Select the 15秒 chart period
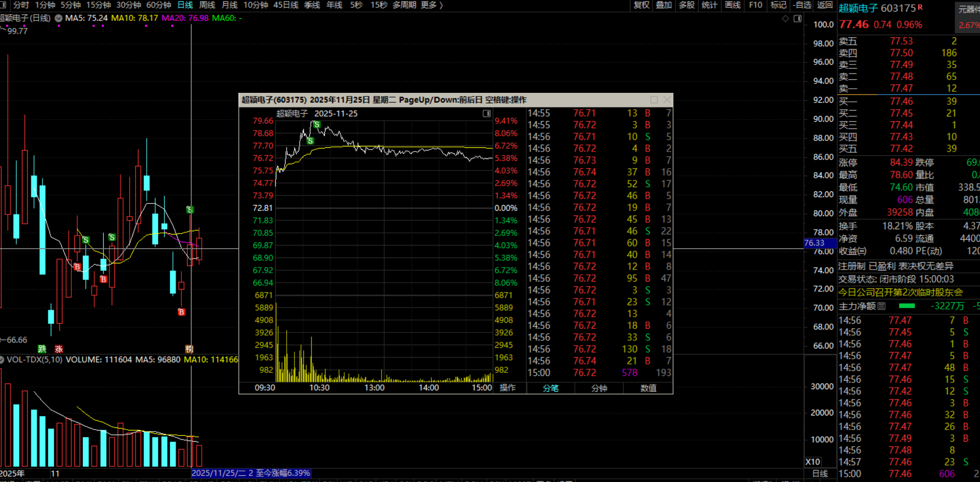Screen dimensions: 980x482 tap(379, 5)
